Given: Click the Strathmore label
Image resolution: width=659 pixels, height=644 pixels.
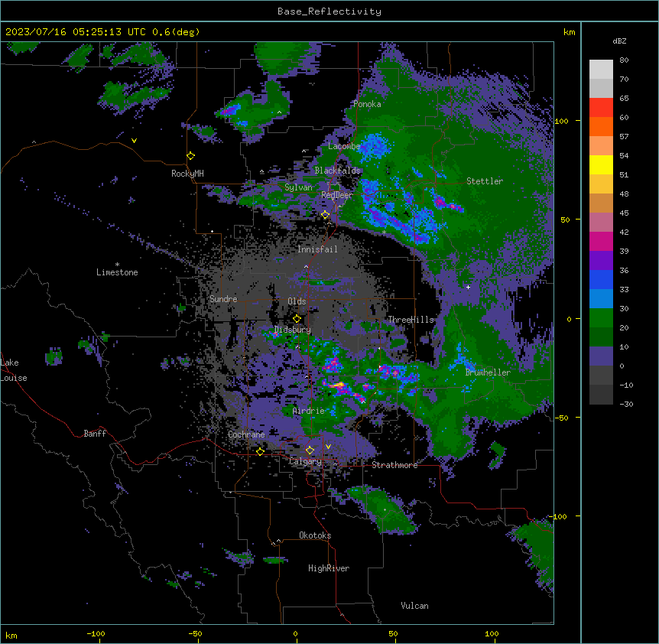Looking at the screenshot, I should [x=394, y=465].
